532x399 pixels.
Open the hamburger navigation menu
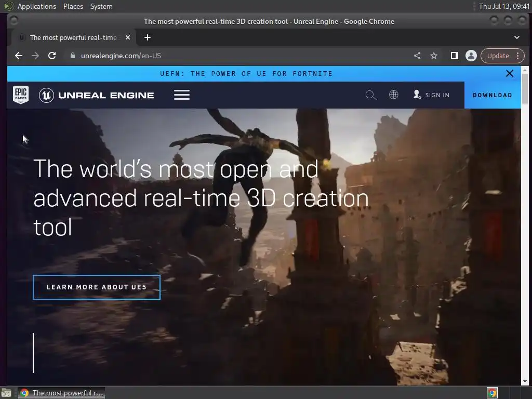click(182, 95)
